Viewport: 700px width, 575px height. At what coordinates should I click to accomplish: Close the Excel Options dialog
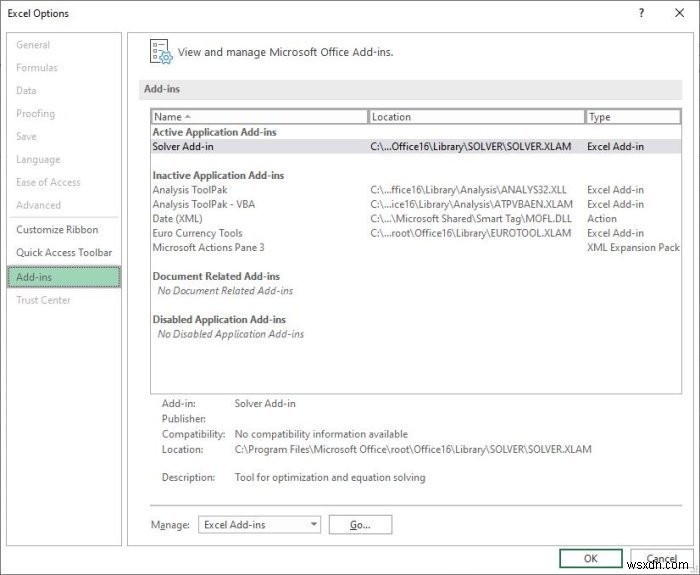click(679, 13)
